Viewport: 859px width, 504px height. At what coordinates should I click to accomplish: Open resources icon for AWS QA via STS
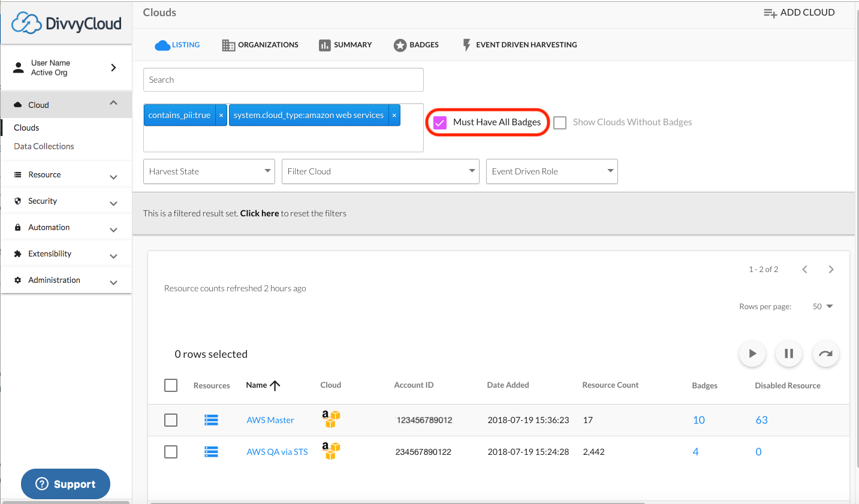point(211,452)
